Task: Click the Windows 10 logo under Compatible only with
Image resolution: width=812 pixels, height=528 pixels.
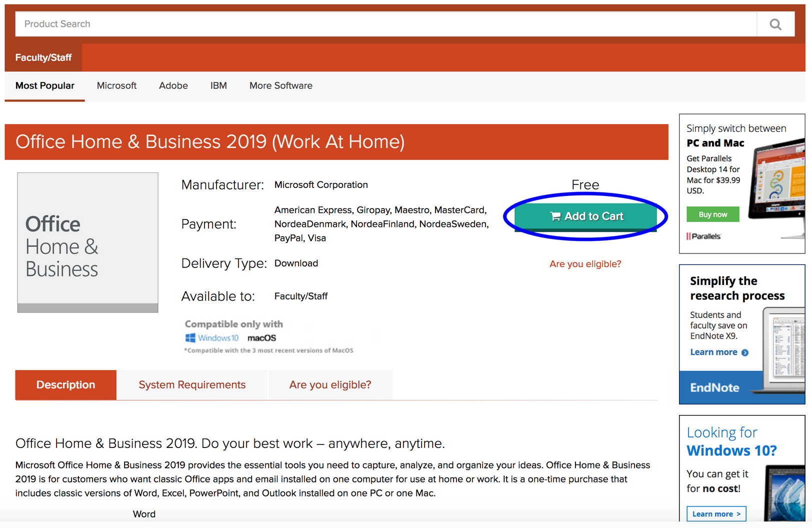Action: (212, 338)
